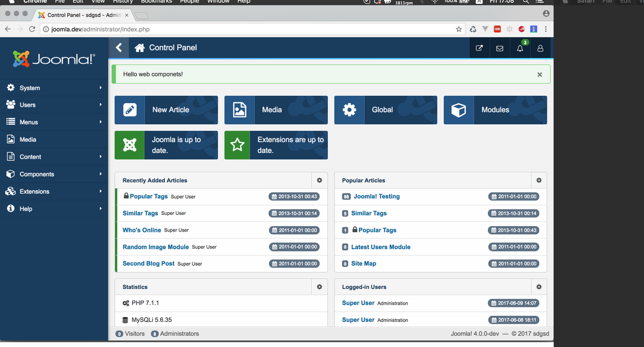Open the Popular Tags recently added article
The image size is (644, 347).
pos(149,197)
